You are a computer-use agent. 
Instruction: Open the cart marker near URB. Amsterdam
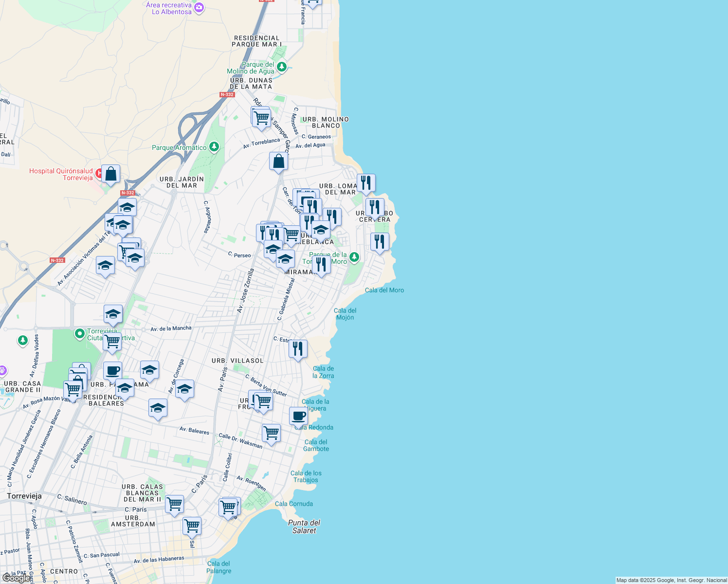[192, 525]
